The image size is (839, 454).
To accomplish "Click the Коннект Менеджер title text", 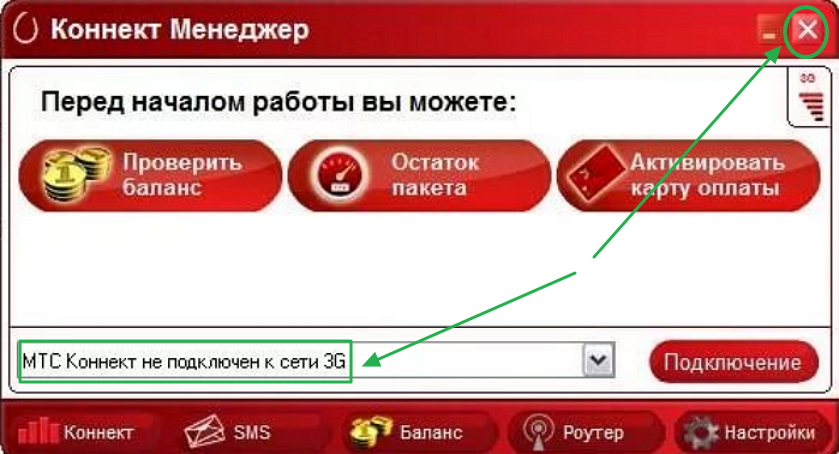I will point(180,29).
